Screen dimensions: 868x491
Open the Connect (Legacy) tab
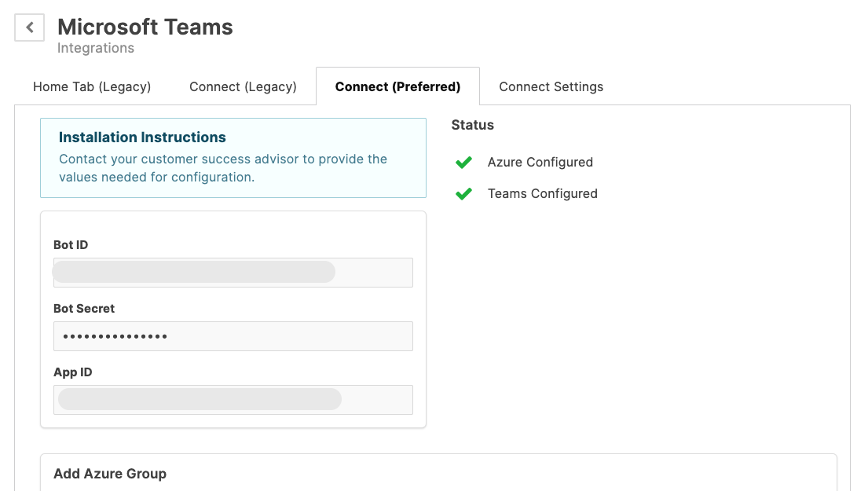click(243, 86)
